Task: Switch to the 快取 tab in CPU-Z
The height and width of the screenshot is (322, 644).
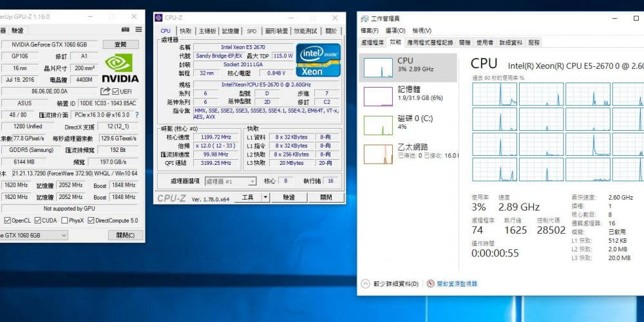Action: (x=185, y=31)
